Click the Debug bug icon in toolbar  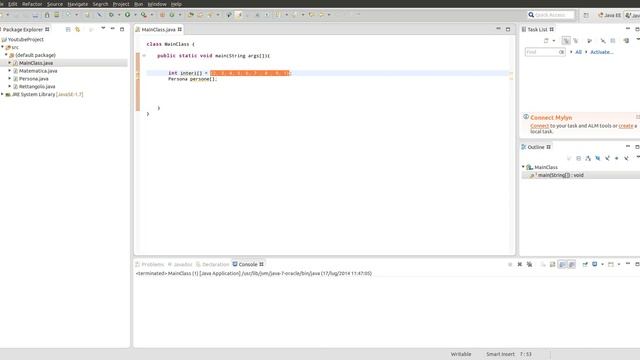coord(111,15)
